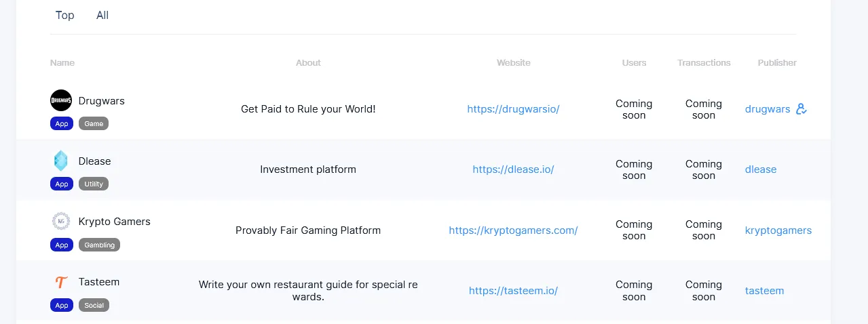Click the 'Investment platform' description
The height and width of the screenshot is (324, 868).
(x=308, y=169)
